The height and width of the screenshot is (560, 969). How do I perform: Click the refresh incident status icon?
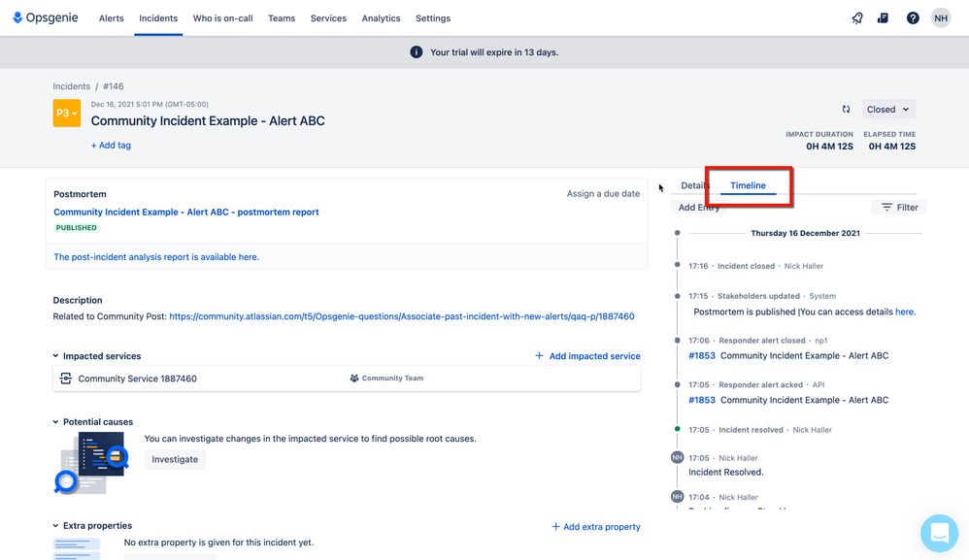click(846, 110)
